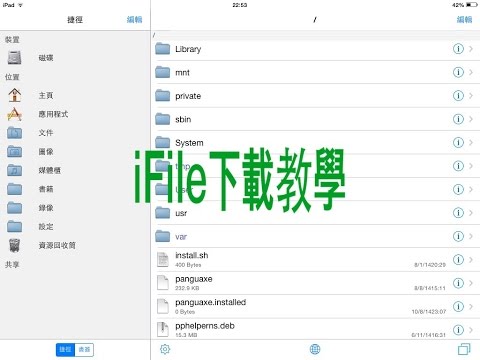
Task: Select the panguaxe.installed file name
Action: (211, 302)
